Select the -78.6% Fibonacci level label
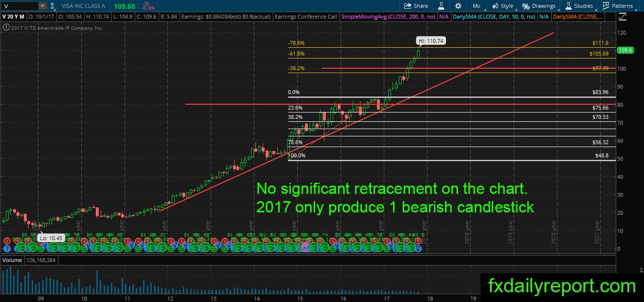The width and height of the screenshot is (644, 302). pyautogui.click(x=296, y=43)
